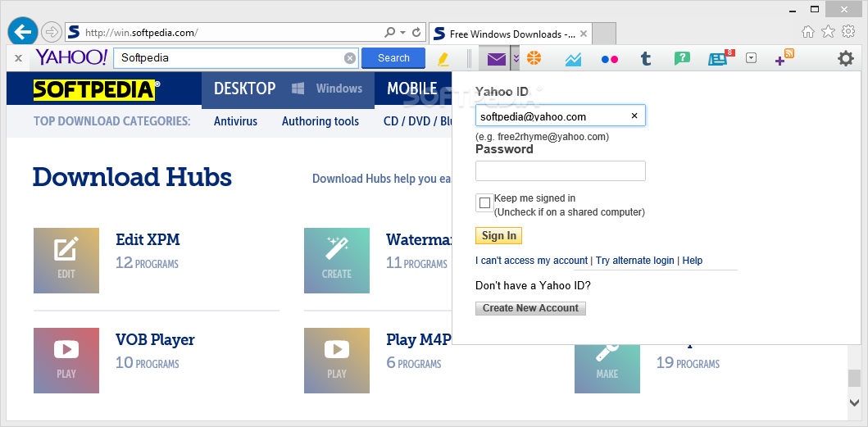Click the page scrollbar down arrow
868x427 pixels.
[x=854, y=402]
